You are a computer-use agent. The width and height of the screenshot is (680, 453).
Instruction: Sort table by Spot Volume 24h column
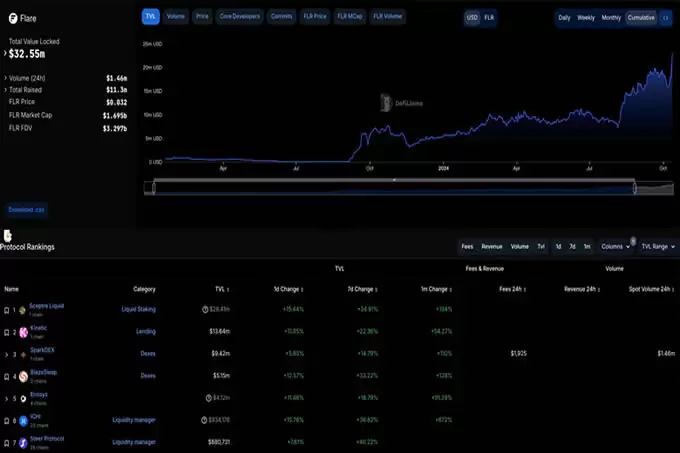click(652, 289)
